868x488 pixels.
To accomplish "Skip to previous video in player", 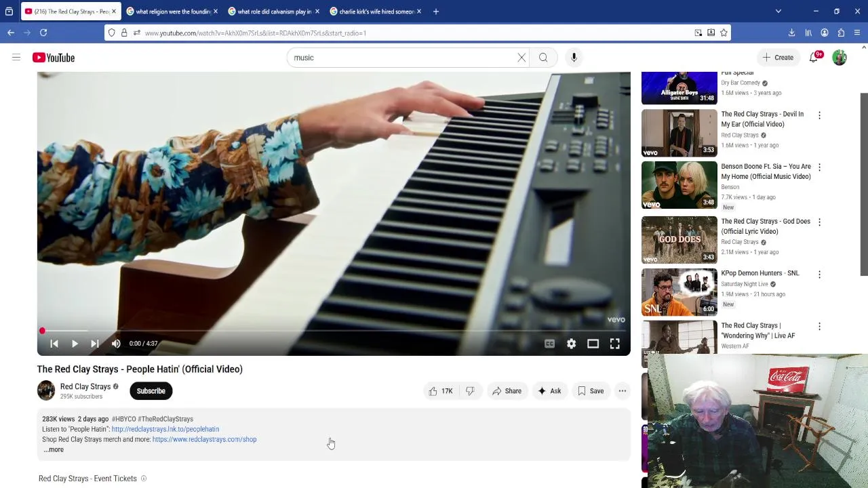I will (x=54, y=344).
